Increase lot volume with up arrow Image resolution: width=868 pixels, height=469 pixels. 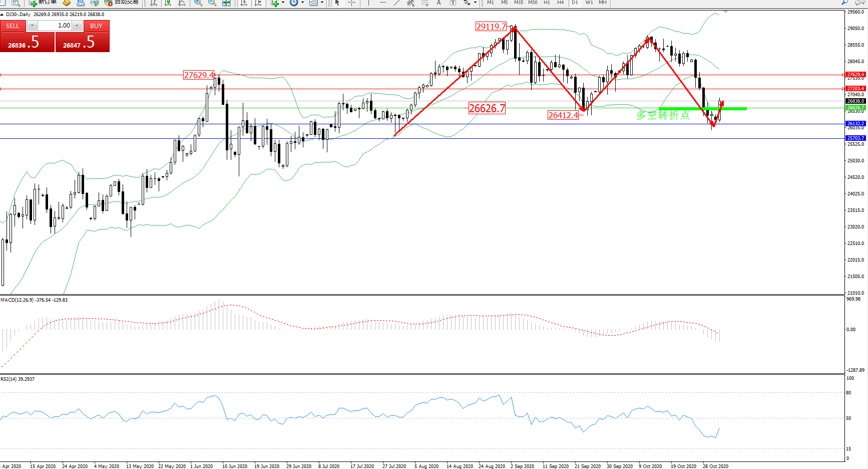(77, 26)
